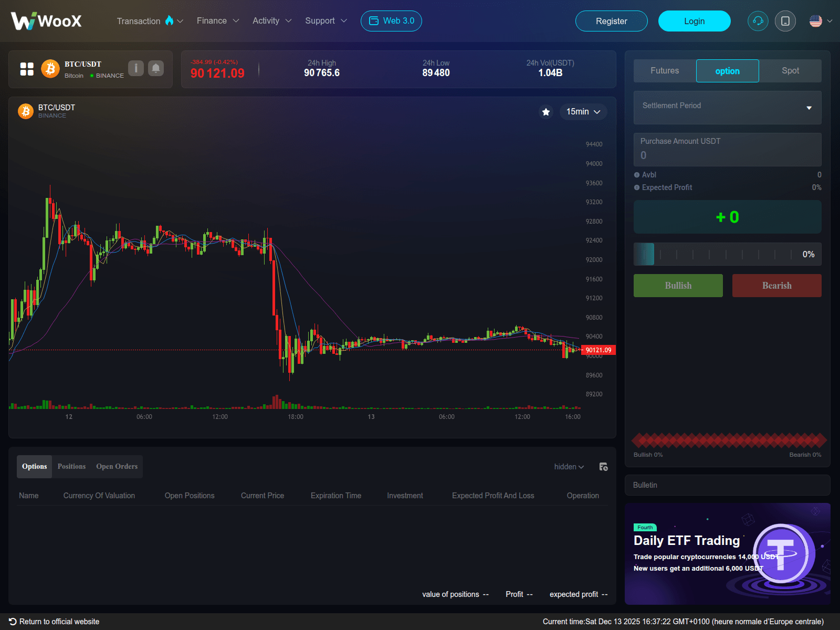Place a Bullish option order
This screenshot has height=630, width=840.
[678, 286]
